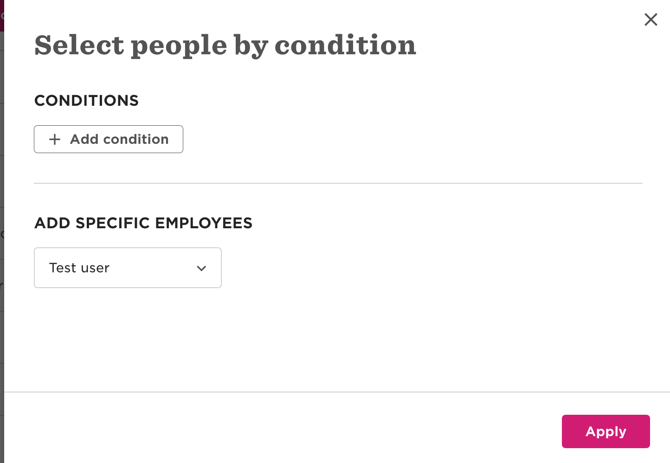Click the divider line below Add condition
Image resolution: width=670 pixels, height=463 pixels.
click(x=338, y=183)
